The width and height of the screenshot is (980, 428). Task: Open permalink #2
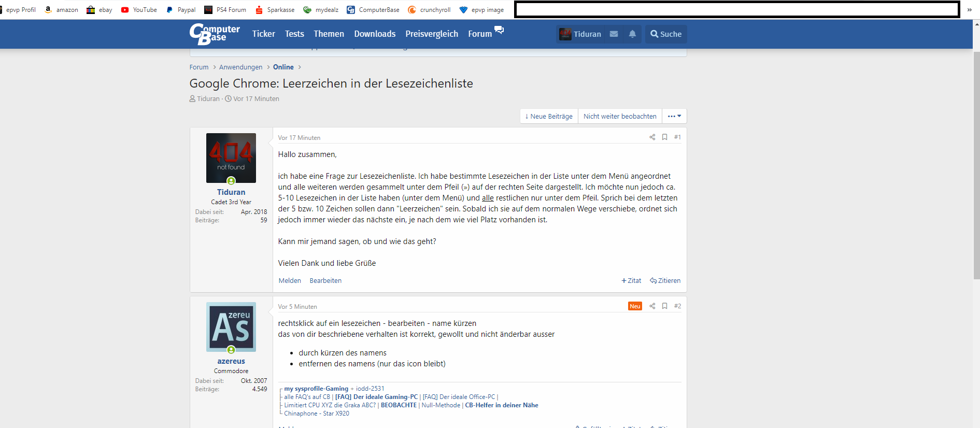(x=677, y=306)
